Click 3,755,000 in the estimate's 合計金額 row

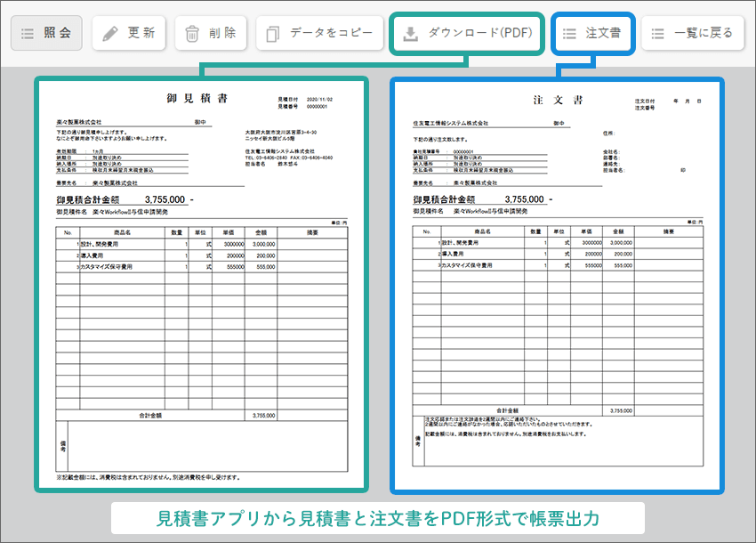pos(264,415)
